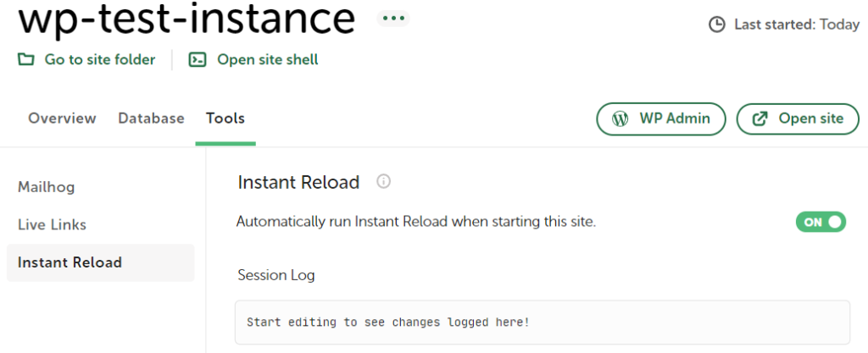868x353 pixels.
Task: Click the Go to site folder link
Action: [100, 59]
